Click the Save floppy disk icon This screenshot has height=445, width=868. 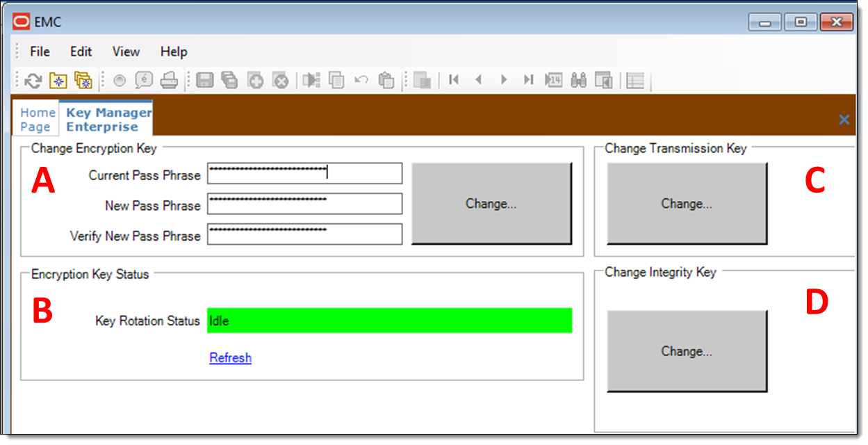tap(204, 81)
